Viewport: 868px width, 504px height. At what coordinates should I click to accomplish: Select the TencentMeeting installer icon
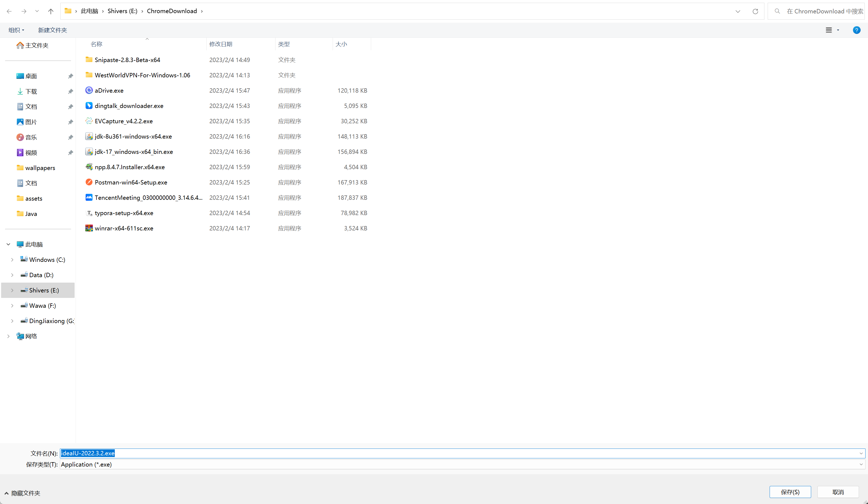pos(89,197)
